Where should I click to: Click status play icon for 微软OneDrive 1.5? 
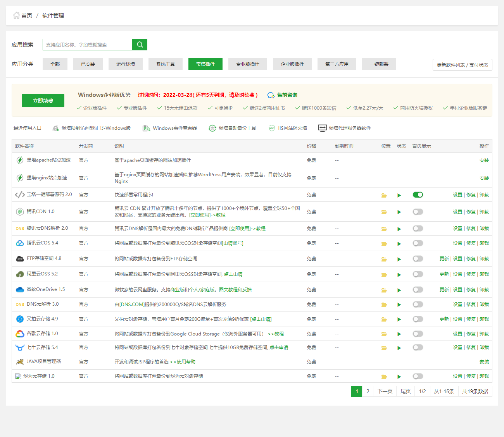[399, 290]
